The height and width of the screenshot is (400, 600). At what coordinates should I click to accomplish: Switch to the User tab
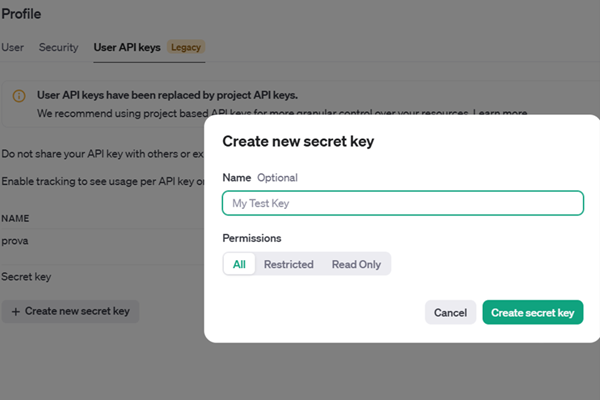point(12,47)
